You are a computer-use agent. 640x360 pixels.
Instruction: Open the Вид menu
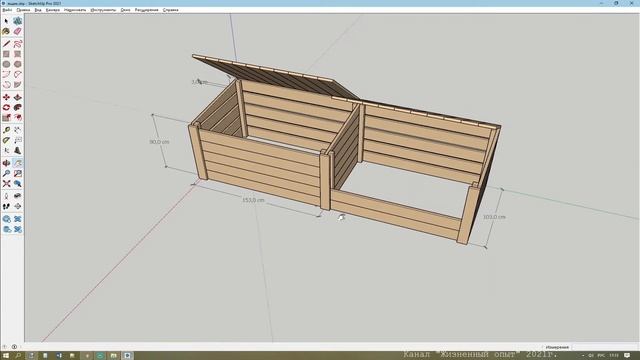click(x=38, y=10)
